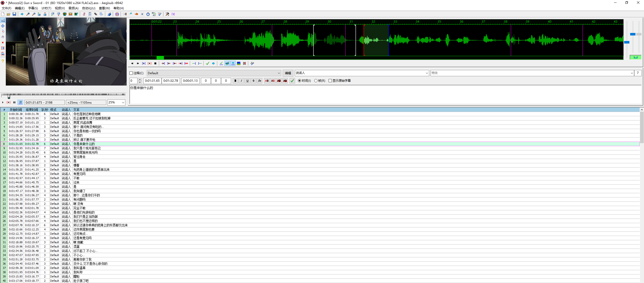Image resolution: width=644 pixels, height=283 pixels.
Task: Open the Timing Post-Processor clock icon
Action: pos(148,14)
